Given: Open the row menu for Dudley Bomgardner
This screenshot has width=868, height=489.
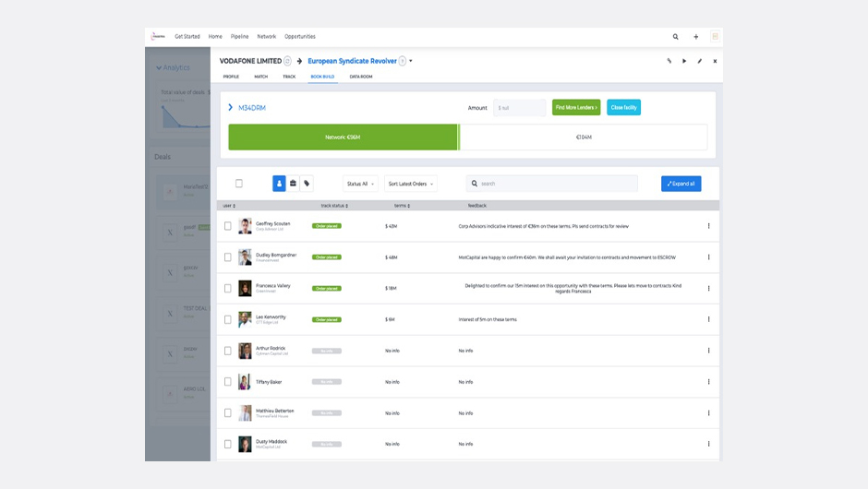Looking at the screenshot, I should 708,257.
